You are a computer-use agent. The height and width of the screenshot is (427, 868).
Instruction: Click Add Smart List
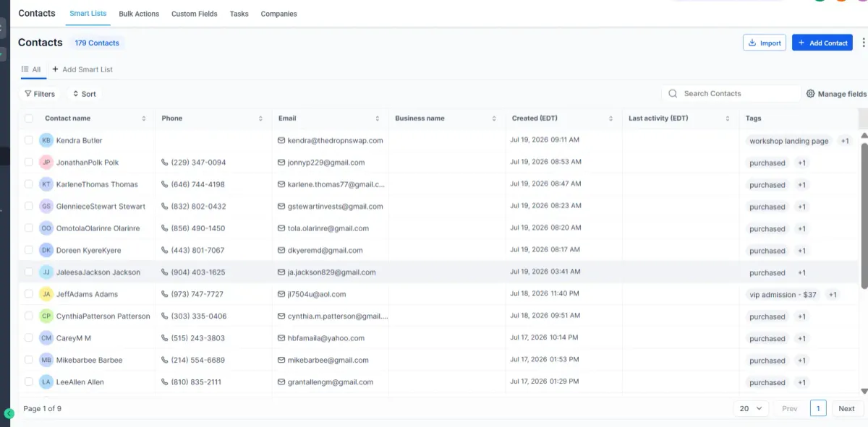pos(82,69)
